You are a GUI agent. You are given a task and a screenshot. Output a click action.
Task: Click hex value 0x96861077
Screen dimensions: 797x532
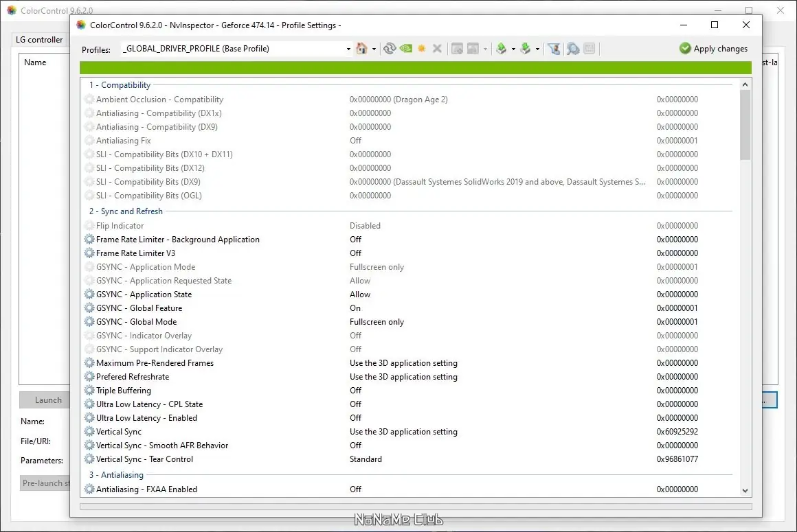(677, 459)
